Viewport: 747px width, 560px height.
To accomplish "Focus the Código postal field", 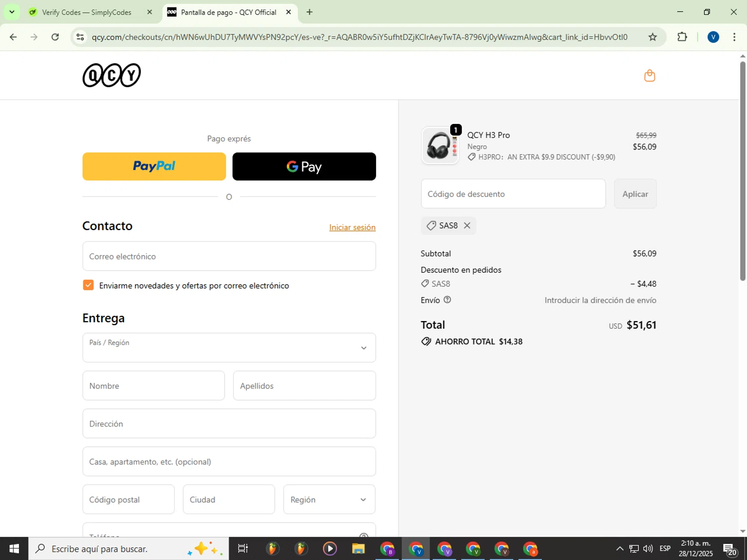I will 128,499.
